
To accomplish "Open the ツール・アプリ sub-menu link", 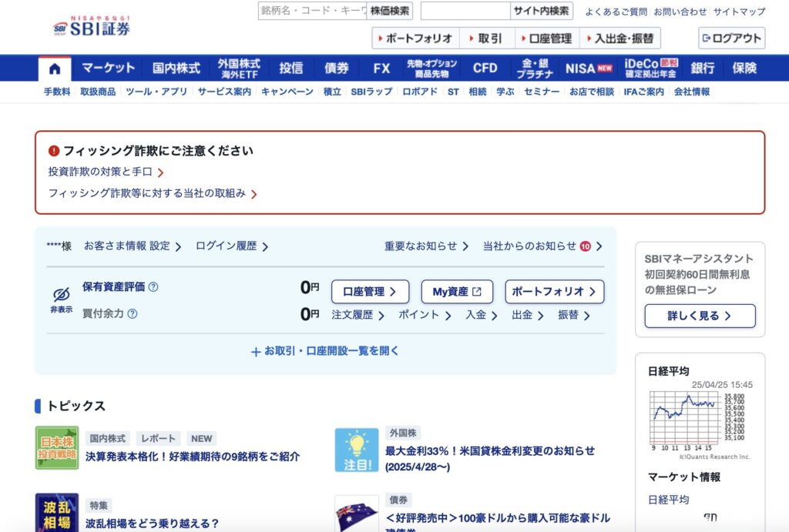I will click(156, 92).
